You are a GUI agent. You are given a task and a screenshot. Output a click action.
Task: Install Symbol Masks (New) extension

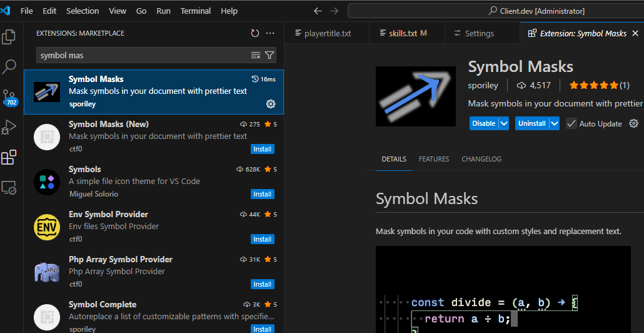(262, 149)
